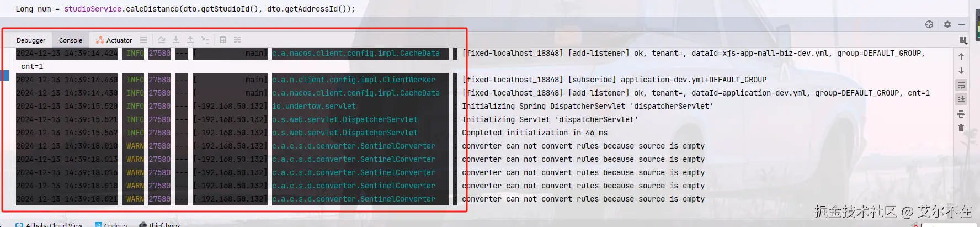
Task: Jump down the stack trace with down arrow
Action: pyautogui.click(x=961, y=71)
